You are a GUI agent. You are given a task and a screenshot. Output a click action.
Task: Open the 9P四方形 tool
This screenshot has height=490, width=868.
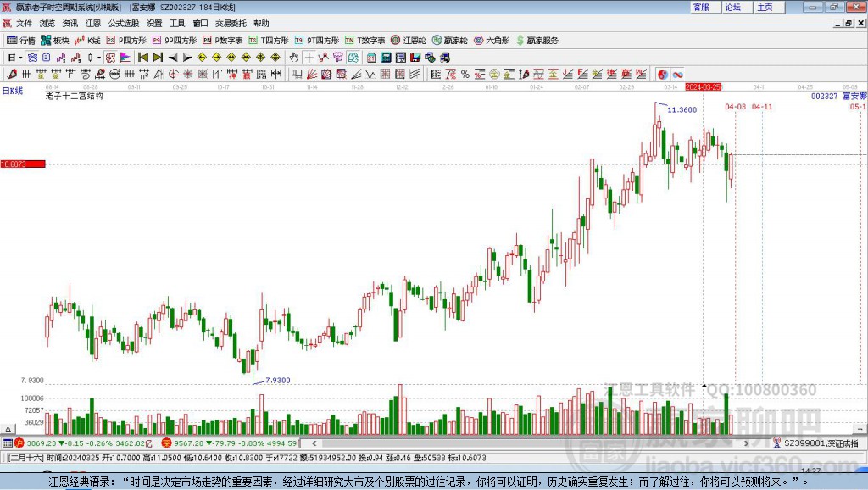175,41
